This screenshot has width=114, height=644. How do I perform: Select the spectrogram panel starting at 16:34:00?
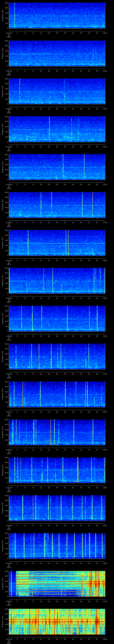57,508
